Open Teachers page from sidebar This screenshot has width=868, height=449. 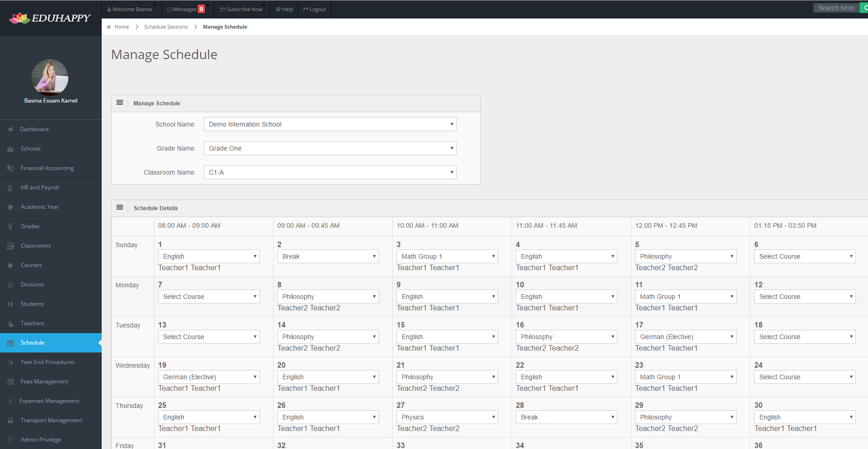tap(51, 323)
